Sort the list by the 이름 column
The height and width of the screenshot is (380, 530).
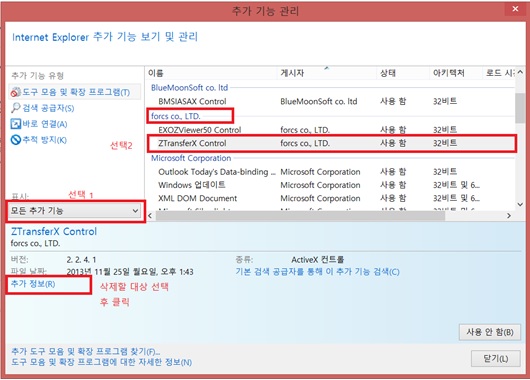click(x=211, y=73)
